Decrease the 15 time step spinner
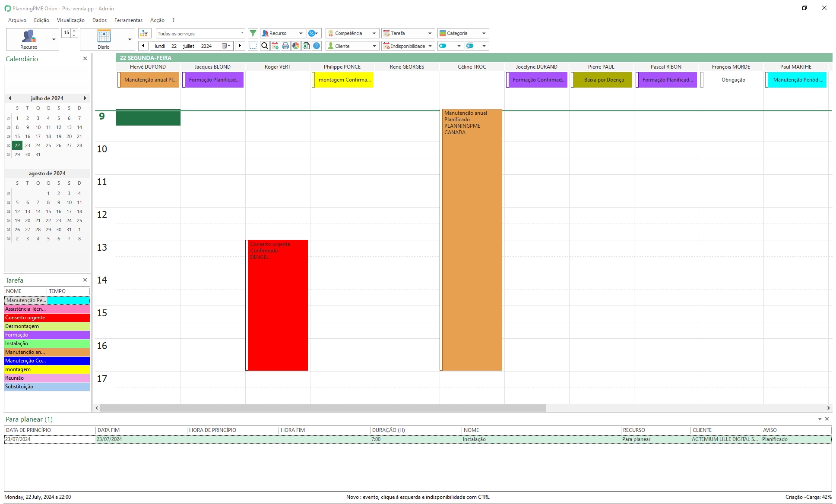 coord(74,35)
